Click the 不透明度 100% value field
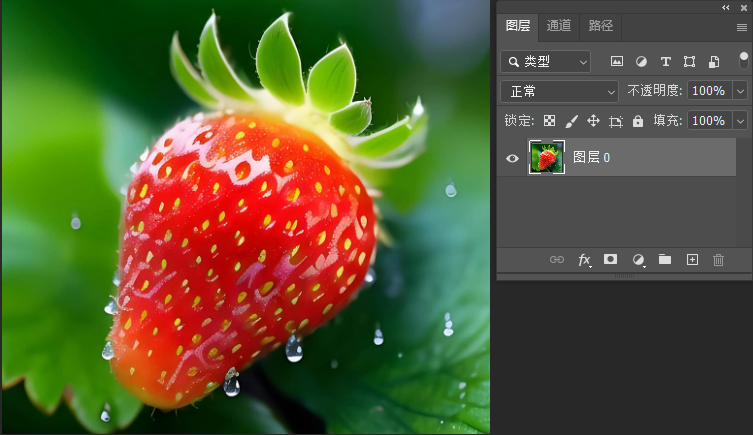 710,91
